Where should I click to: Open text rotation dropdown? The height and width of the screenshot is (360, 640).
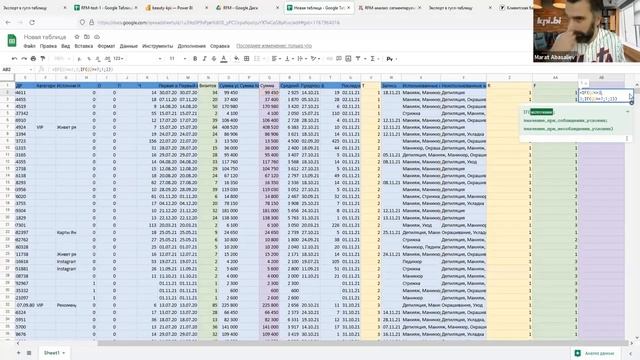point(315,59)
